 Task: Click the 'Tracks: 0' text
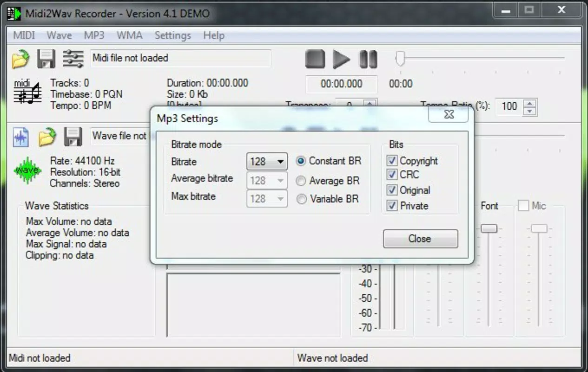pyautogui.click(x=70, y=83)
